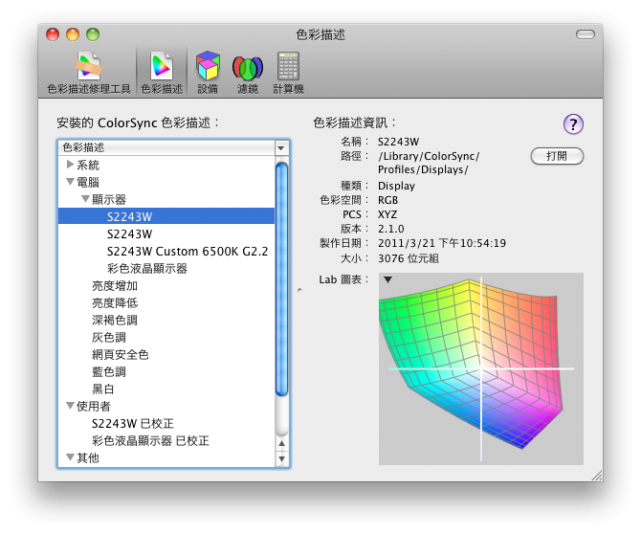Click the 安裝的 ColorSync 色彩描述 heading
The width and height of the screenshot is (640, 534).
[138, 122]
